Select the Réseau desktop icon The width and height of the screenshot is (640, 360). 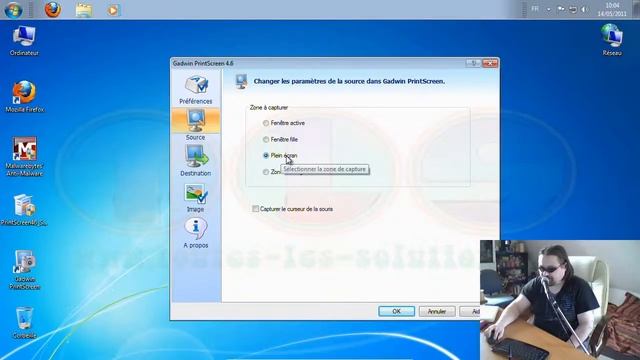612,40
